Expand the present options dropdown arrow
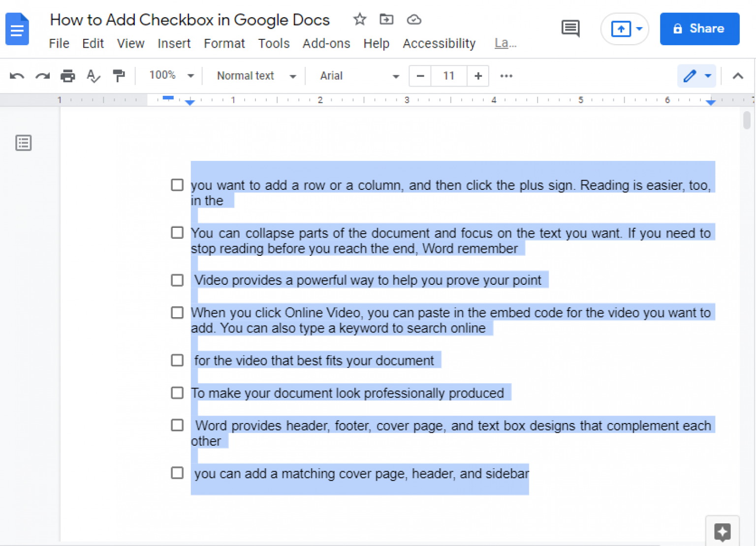The height and width of the screenshot is (546, 756). click(x=639, y=29)
